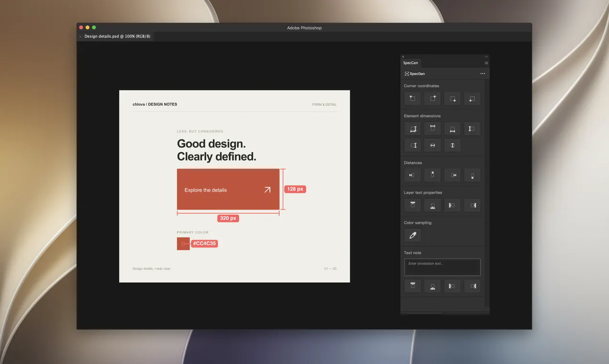Image resolution: width=609 pixels, height=364 pixels.
Task: Place text note above the element
Action: pos(412,286)
